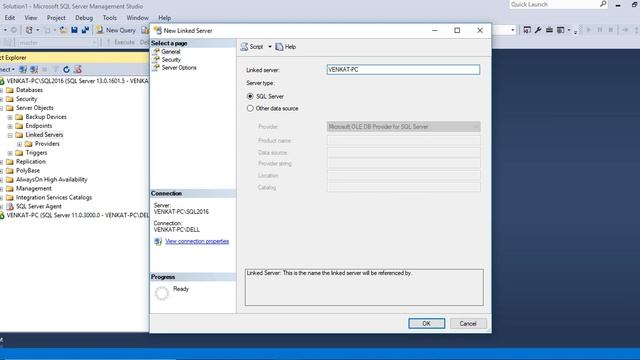Expand the Backup Devices node
The image size is (640, 360).
coord(10,117)
